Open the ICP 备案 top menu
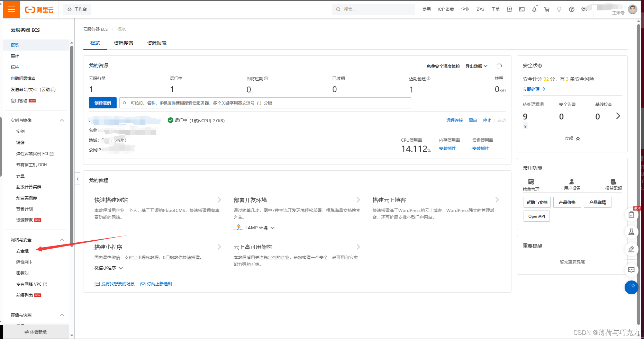This screenshot has height=339, width=644. click(446, 9)
